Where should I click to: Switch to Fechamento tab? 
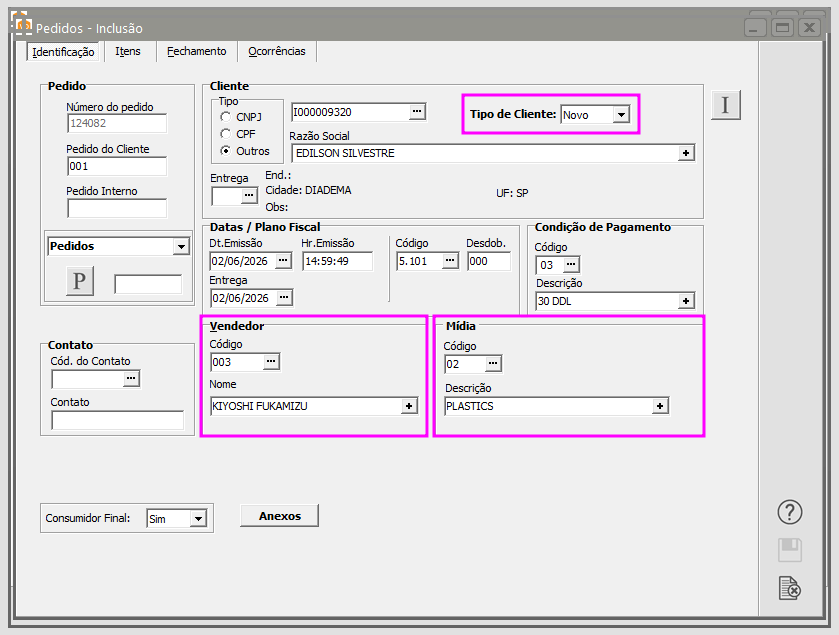click(x=196, y=51)
